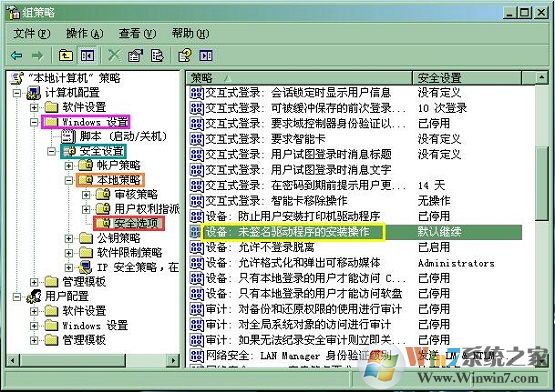555x392 pixels.
Task: Click tree pane horizontal scroll right arrow
Action: (x=173, y=361)
